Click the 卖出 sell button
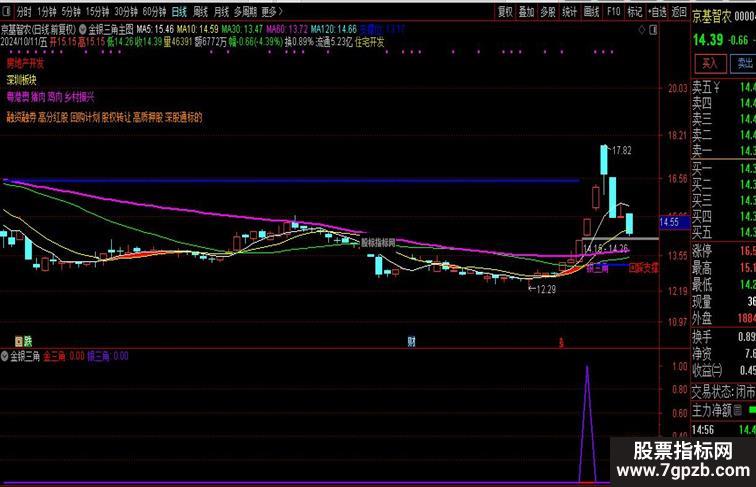 click(744, 63)
